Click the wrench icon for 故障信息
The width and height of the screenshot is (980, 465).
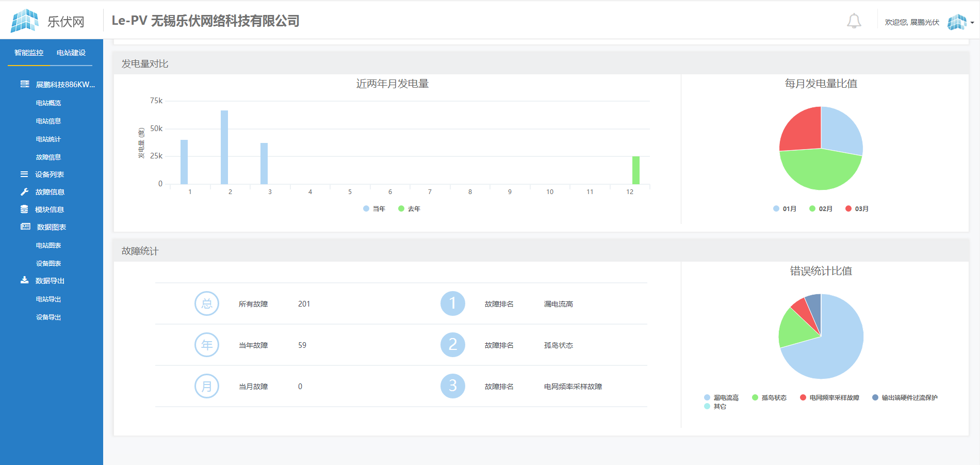(24, 192)
